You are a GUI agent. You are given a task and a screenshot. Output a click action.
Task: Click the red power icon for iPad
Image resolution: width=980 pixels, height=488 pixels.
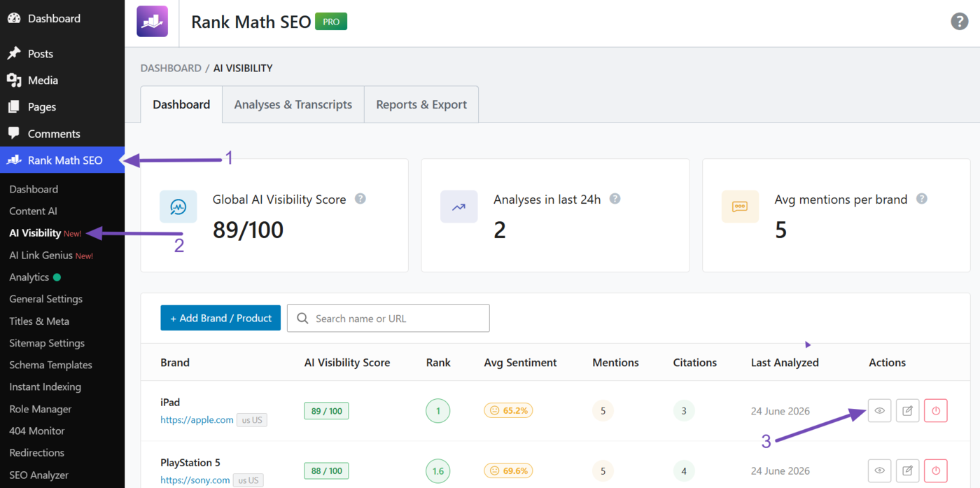[x=936, y=411]
